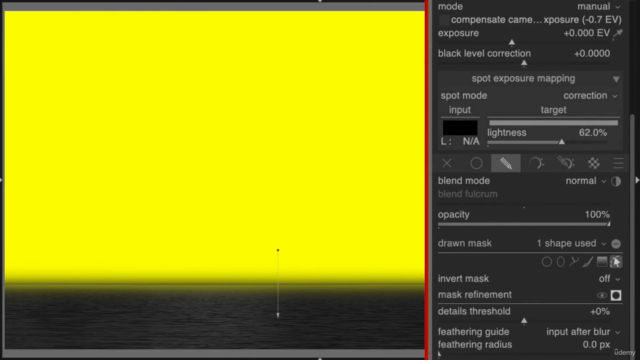Add a circle mask shape
This screenshot has width=640, height=360.
pos(547,262)
